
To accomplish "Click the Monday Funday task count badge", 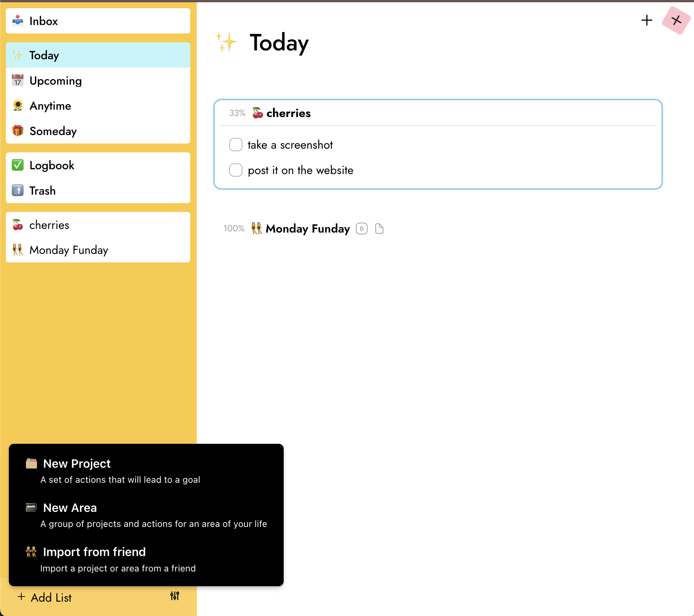I will [x=361, y=229].
